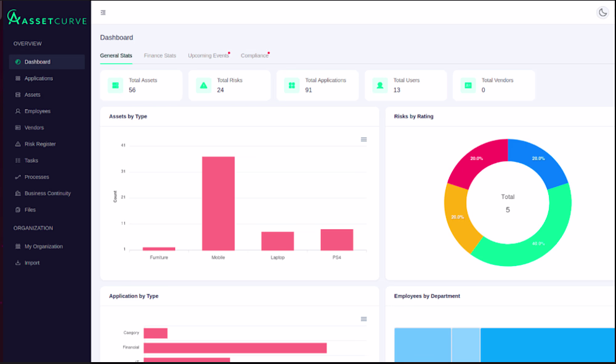Click the Total Applications card icon
This screenshot has height=364, width=616.
tap(292, 85)
